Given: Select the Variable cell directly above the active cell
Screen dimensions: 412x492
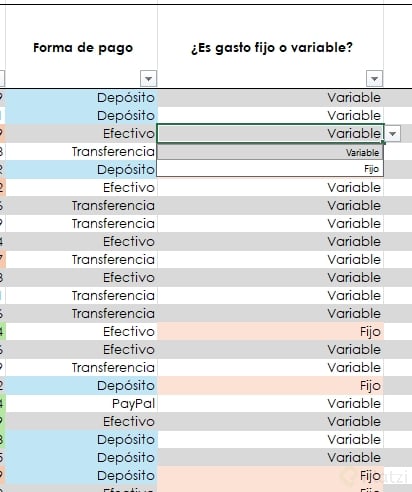Looking at the screenshot, I should coord(270,116).
